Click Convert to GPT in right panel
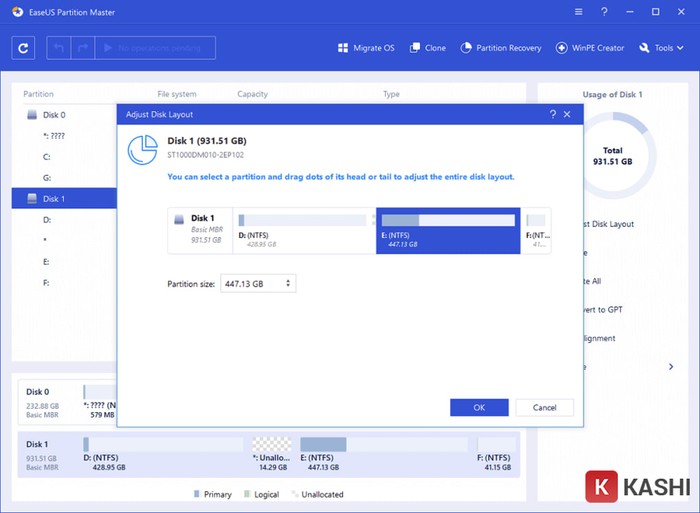 pyautogui.click(x=603, y=309)
